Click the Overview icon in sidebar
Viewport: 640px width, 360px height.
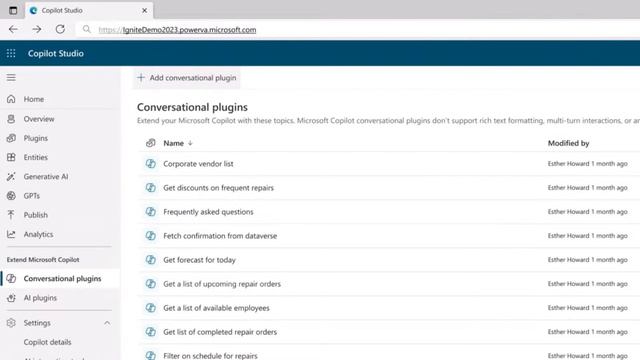(11, 119)
